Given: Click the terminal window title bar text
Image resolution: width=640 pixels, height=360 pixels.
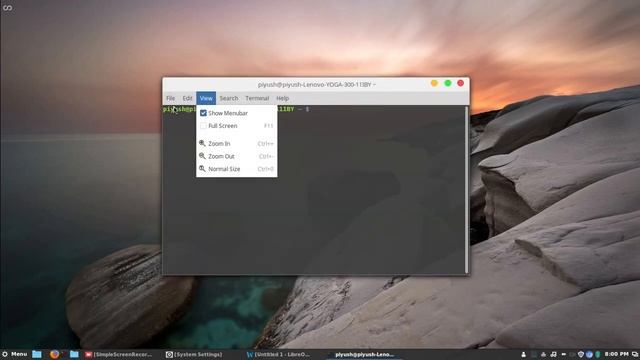Looking at the screenshot, I should pyautogui.click(x=317, y=84).
